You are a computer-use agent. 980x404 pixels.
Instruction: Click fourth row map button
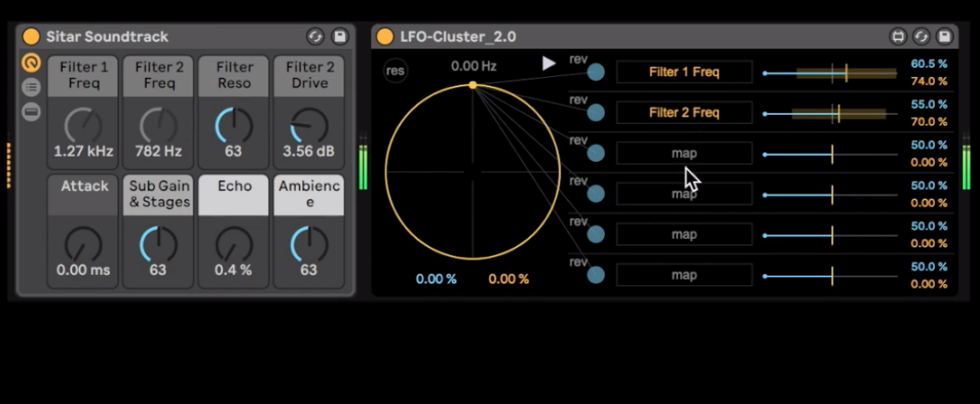pyautogui.click(x=684, y=194)
